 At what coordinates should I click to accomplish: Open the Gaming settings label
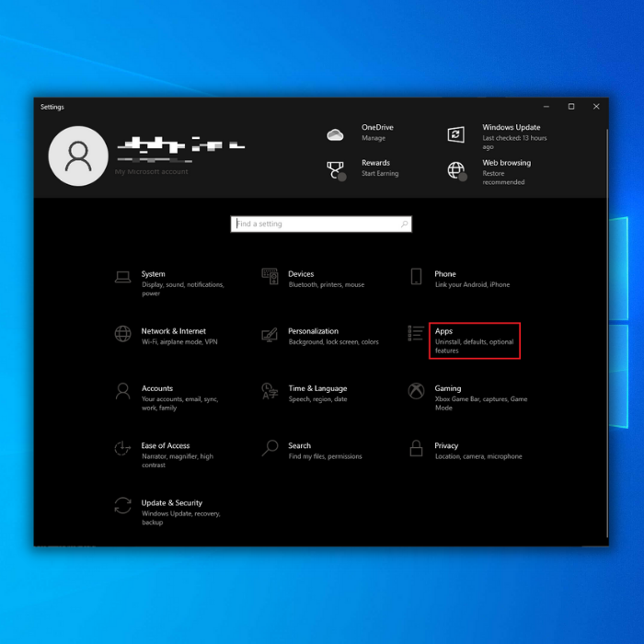click(448, 388)
